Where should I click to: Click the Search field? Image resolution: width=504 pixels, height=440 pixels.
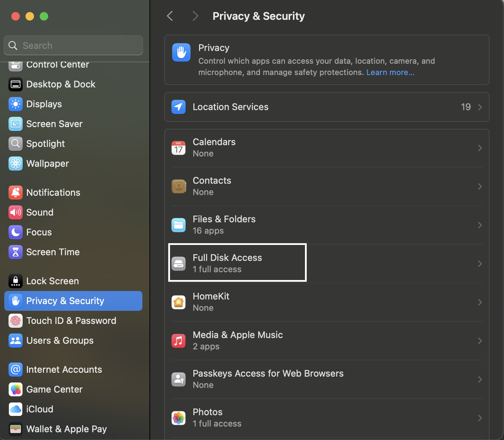click(x=73, y=45)
